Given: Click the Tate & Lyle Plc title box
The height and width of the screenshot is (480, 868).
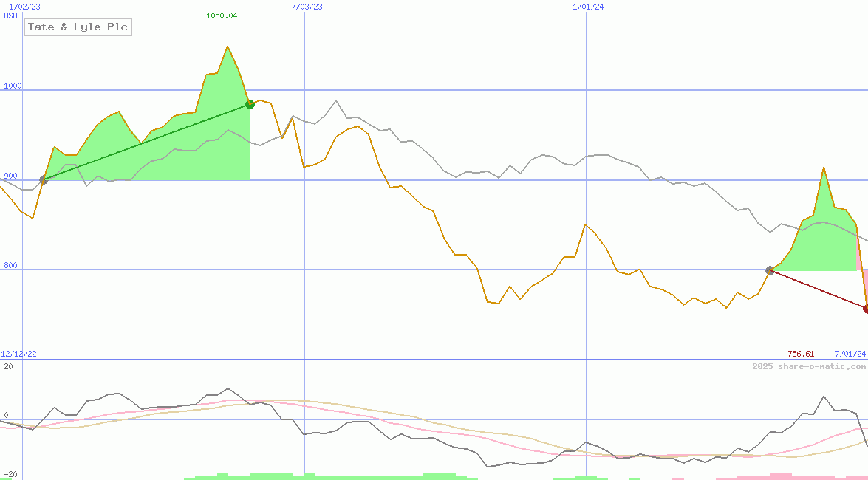Looking at the screenshot, I should point(78,27).
